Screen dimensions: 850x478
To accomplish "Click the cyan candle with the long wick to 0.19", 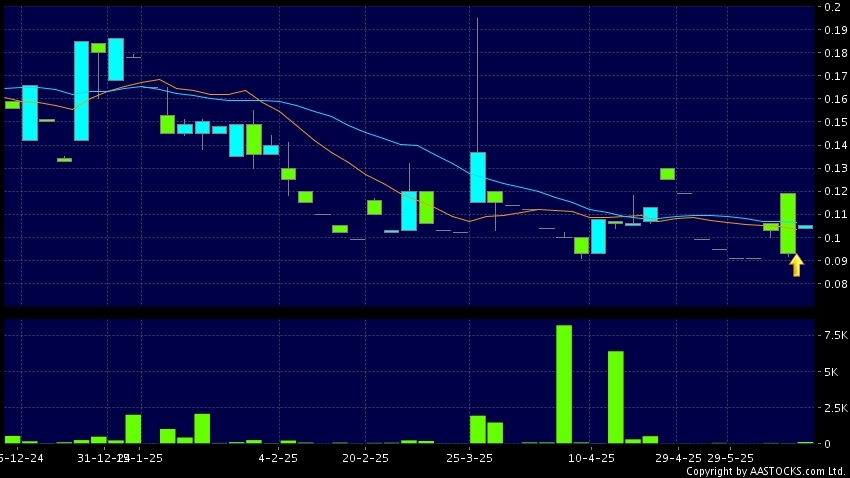I will coord(478,177).
